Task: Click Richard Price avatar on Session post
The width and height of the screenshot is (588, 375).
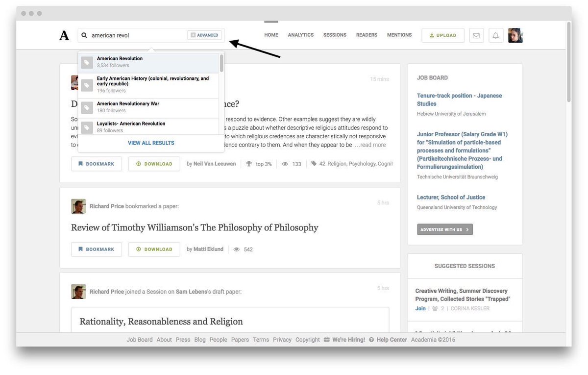Action: pos(78,292)
